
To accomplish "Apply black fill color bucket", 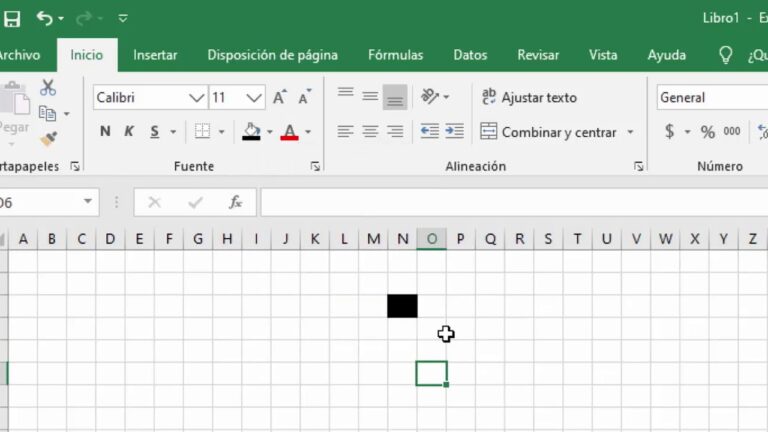I will pos(251,131).
